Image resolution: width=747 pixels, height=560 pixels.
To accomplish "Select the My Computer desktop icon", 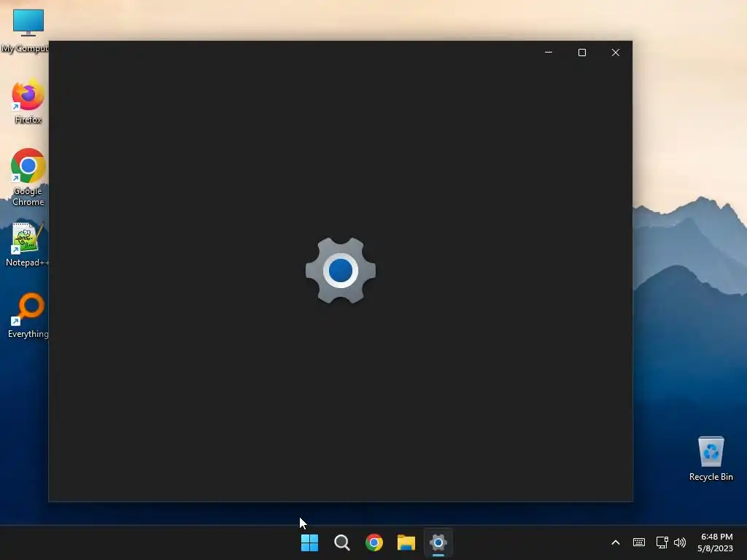I will pos(28,31).
